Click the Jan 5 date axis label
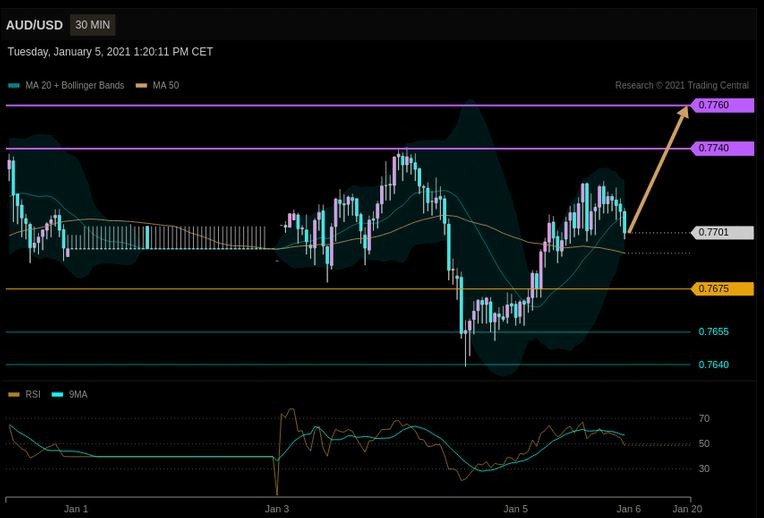The width and height of the screenshot is (764, 518). coord(516,509)
